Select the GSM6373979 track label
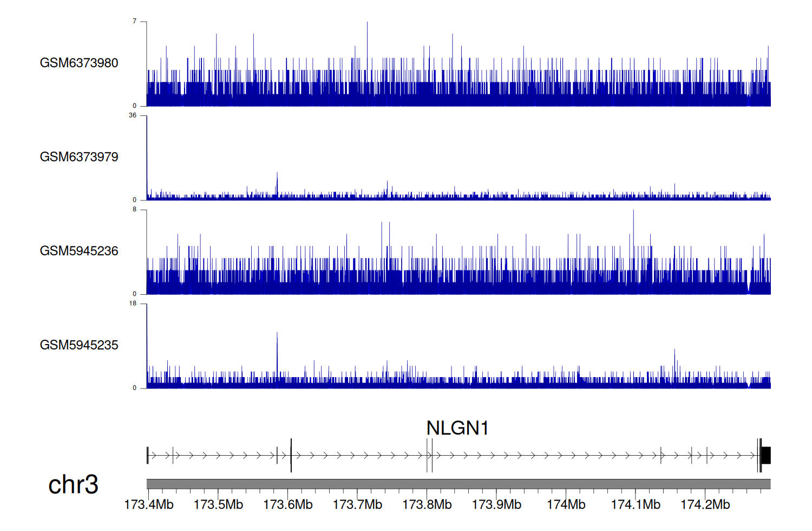 79,157
